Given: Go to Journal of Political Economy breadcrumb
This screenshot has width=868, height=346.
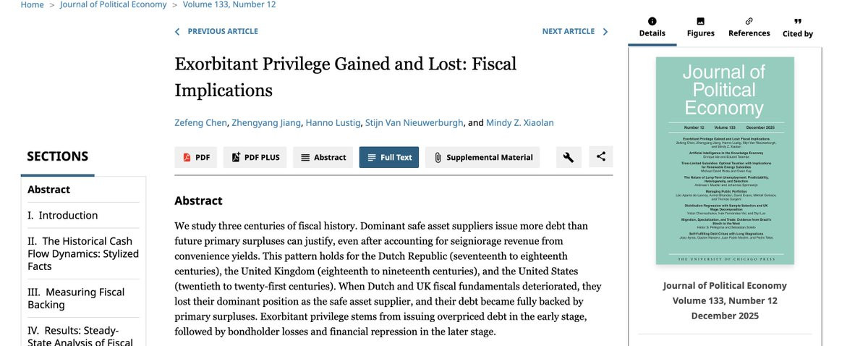Looking at the screenshot, I should [113, 5].
